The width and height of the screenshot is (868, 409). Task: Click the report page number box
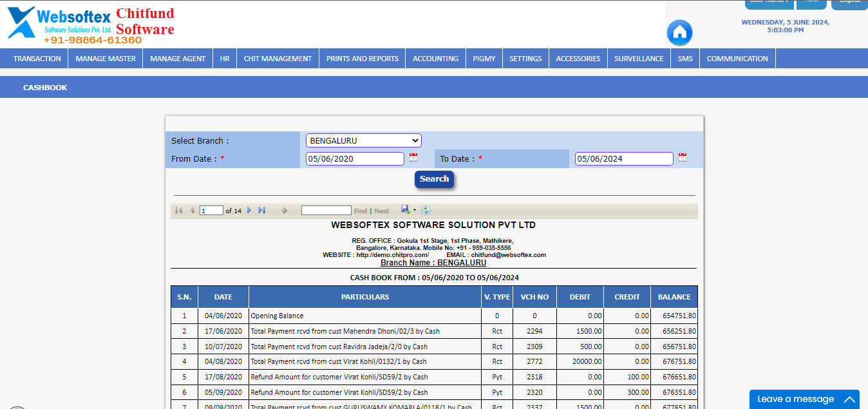pyautogui.click(x=211, y=211)
